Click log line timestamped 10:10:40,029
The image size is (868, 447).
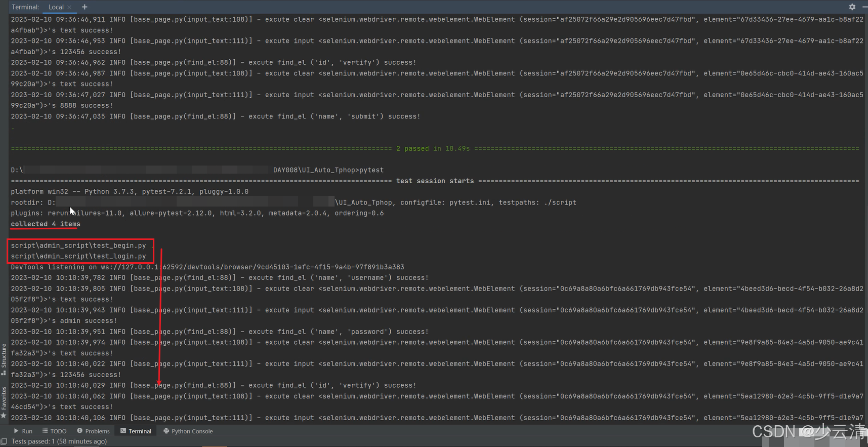point(214,385)
